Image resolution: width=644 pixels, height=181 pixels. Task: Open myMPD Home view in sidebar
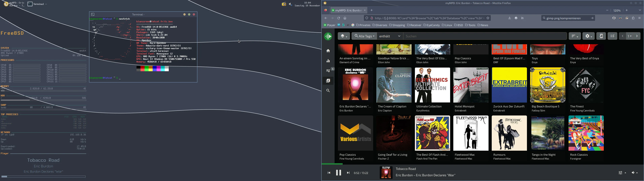(328, 51)
